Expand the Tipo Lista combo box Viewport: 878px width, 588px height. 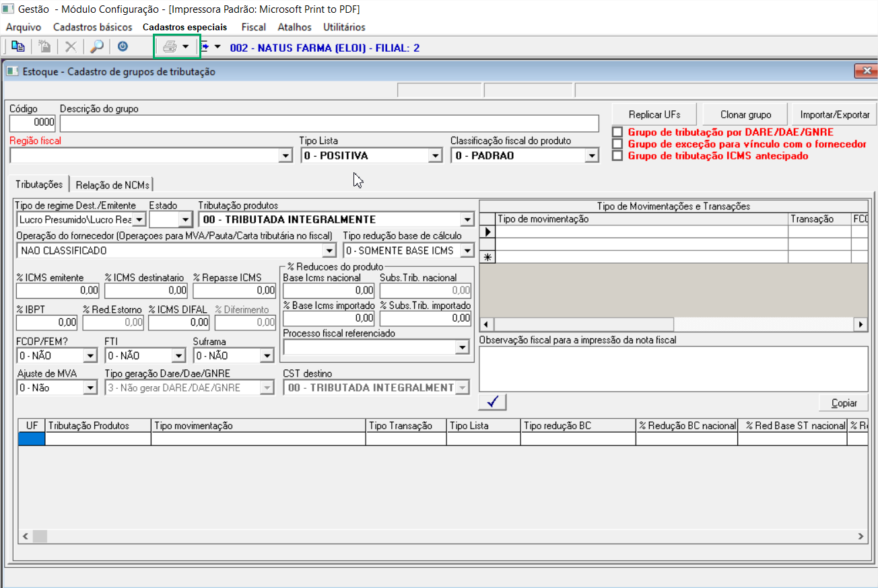[435, 155]
